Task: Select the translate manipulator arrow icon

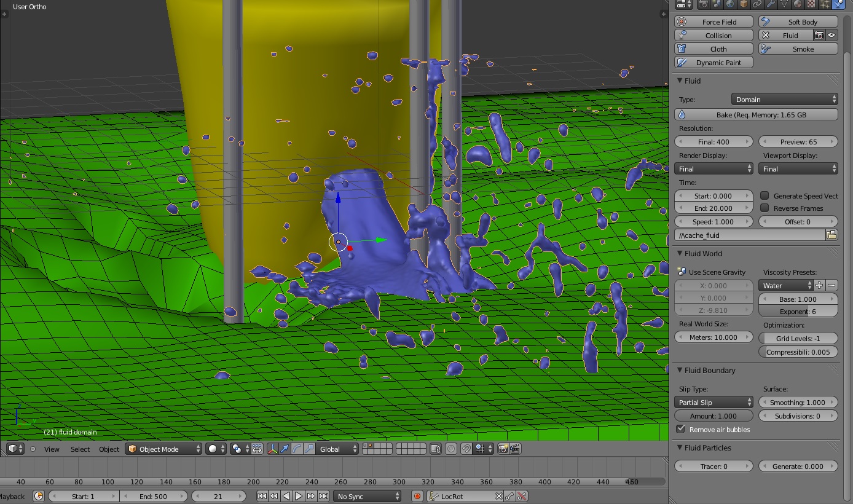Action: click(284, 449)
